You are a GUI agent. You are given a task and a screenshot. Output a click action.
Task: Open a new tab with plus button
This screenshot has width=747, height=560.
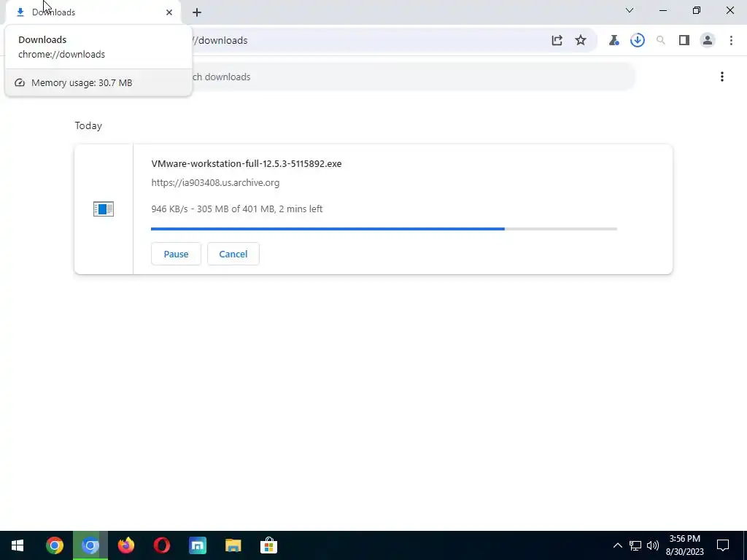(x=197, y=12)
